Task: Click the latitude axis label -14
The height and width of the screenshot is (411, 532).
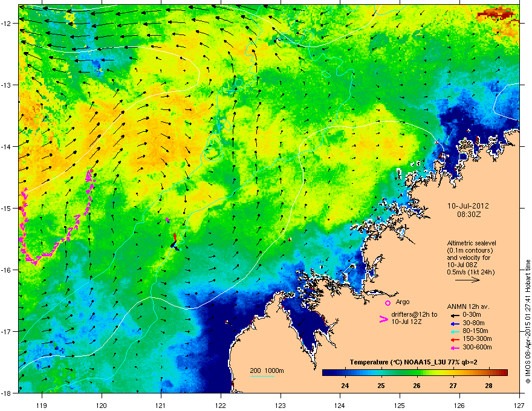Action: [x=6, y=146]
